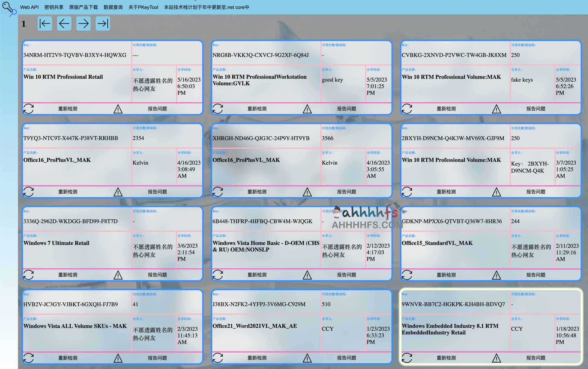
Task: Go to the previous page arrow icon
Action: (64, 24)
